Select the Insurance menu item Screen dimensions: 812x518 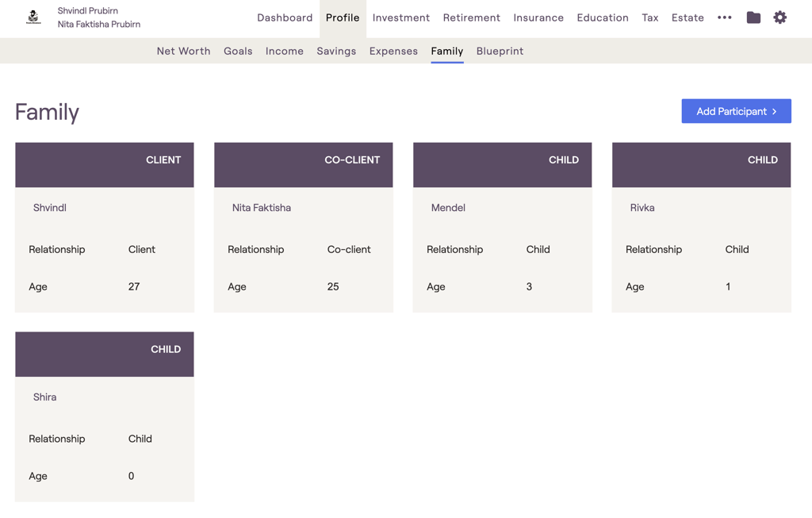538,17
